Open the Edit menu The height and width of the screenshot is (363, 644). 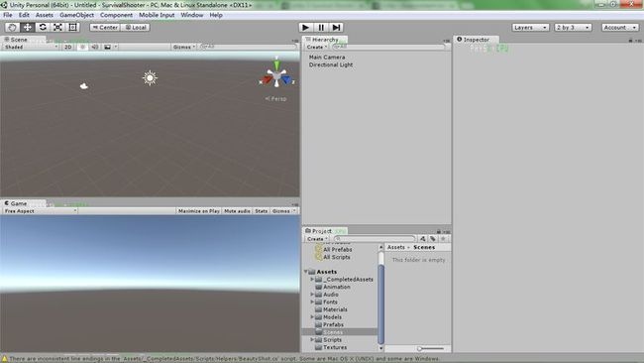tap(24, 15)
